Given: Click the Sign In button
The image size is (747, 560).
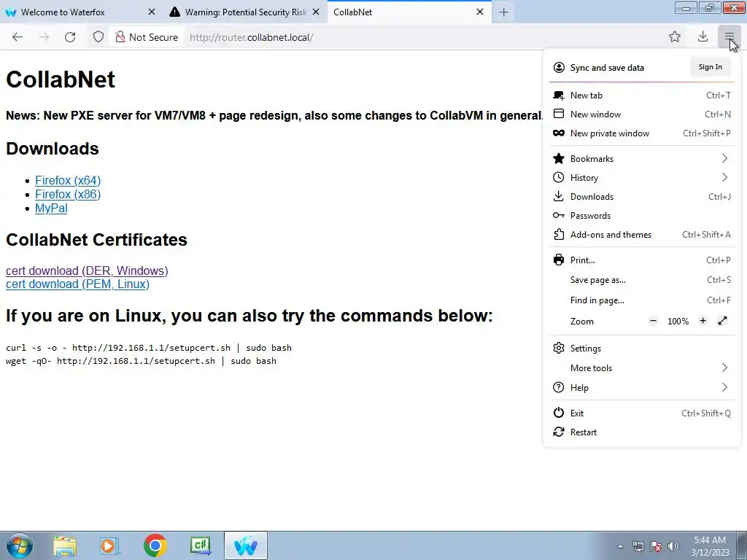Looking at the screenshot, I should click(x=711, y=67).
